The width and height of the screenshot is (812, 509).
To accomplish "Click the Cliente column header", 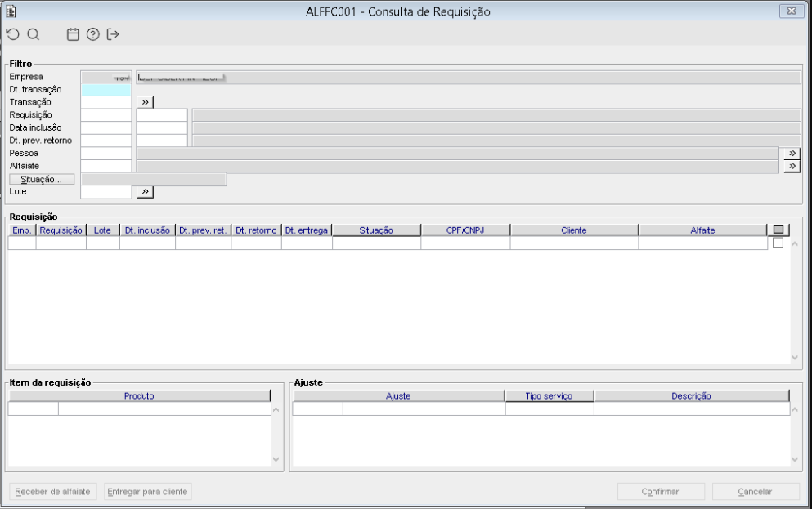I will [x=574, y=230].
